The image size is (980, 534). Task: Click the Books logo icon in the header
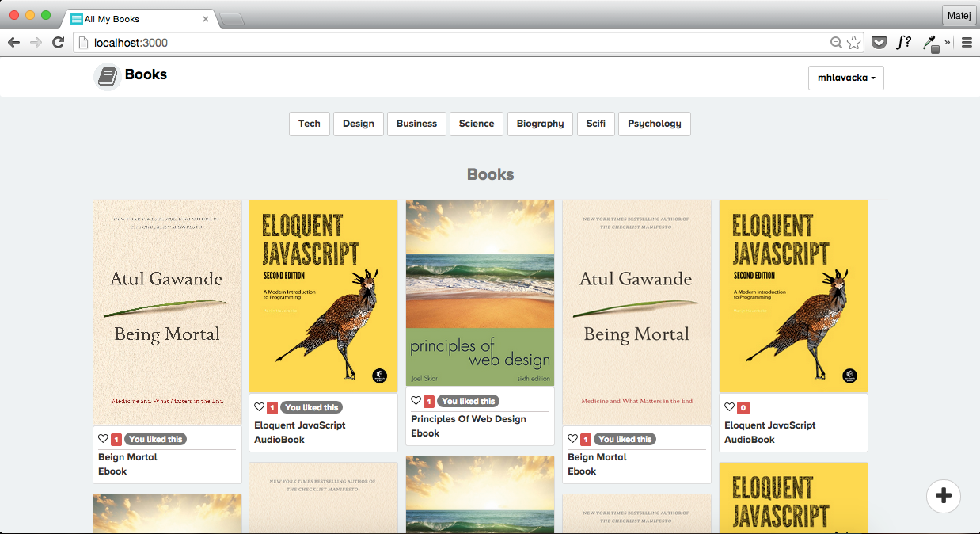pos(107,77)
